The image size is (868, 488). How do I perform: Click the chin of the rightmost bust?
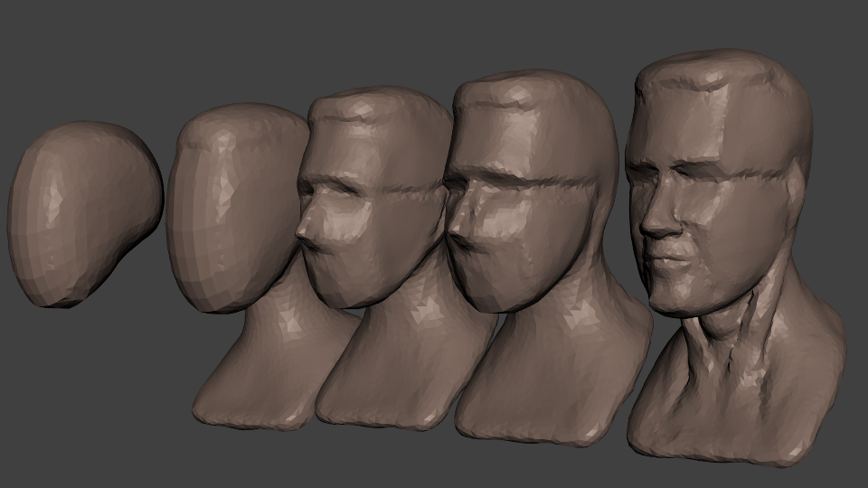pos(678,296)
